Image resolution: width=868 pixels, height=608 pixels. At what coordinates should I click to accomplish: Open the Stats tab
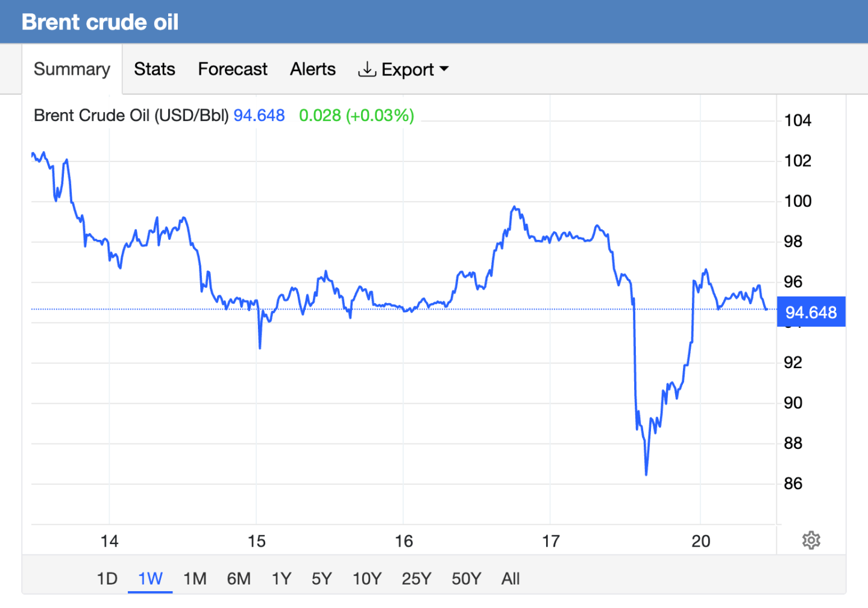[x=154, y=69]
